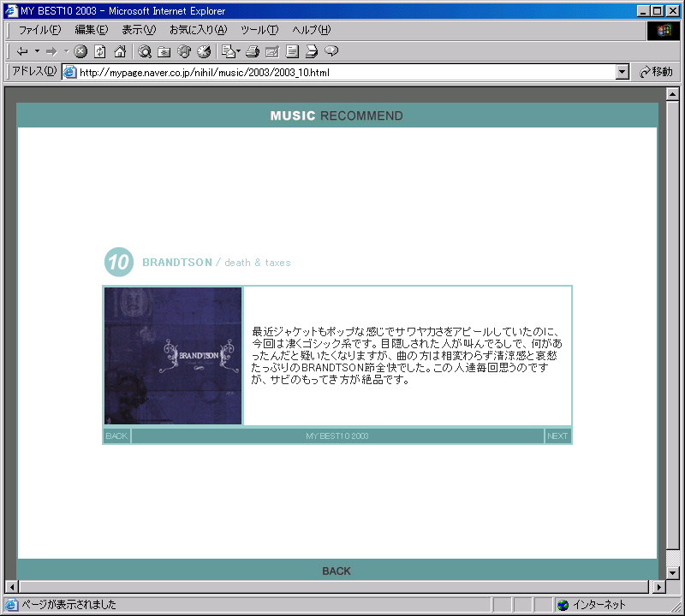Click the status bar page icon

[x=12, y=605]
